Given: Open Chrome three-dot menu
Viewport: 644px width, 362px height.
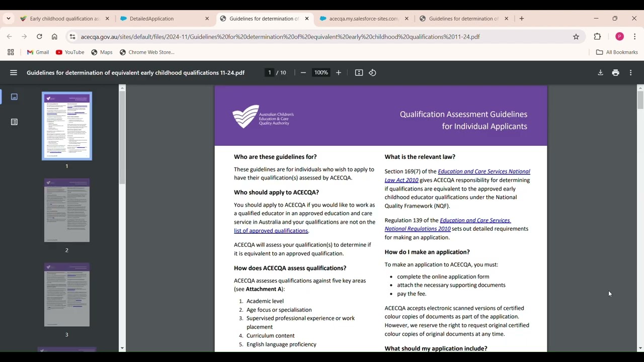Looking at the screenshot, I should pos(635,37).
